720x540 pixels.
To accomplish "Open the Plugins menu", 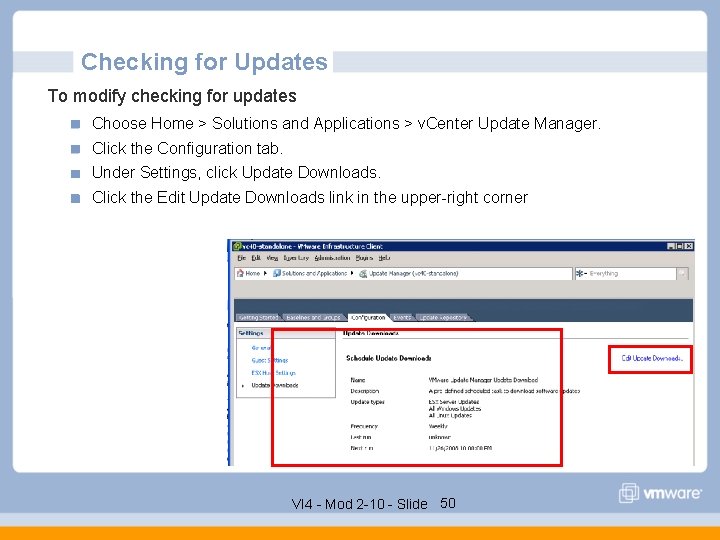I will click(364, 258).
